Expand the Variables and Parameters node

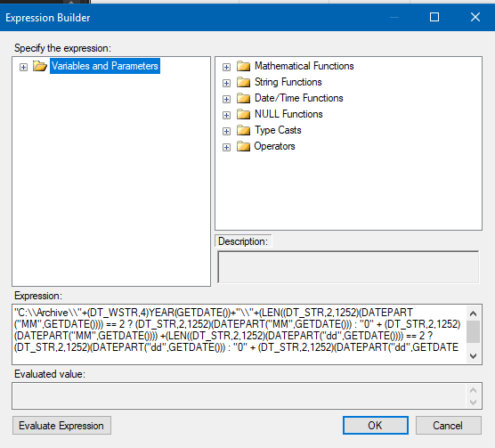23,67
